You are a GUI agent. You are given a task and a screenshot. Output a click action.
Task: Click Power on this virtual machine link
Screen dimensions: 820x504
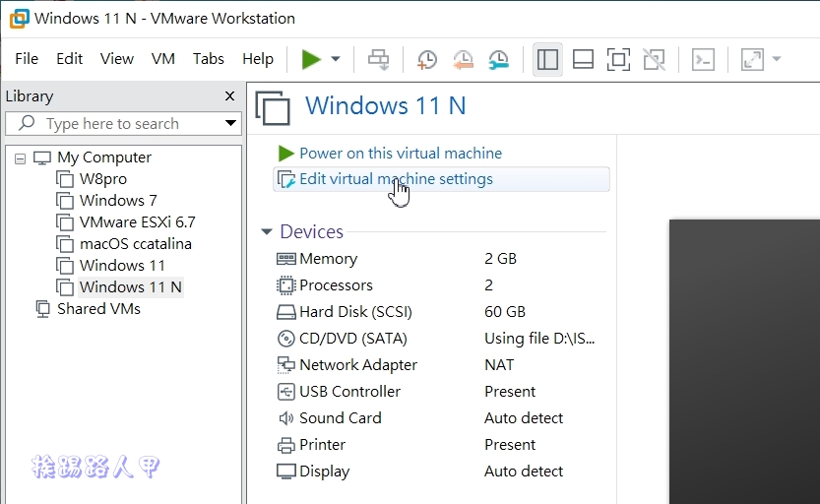(401, 154)
